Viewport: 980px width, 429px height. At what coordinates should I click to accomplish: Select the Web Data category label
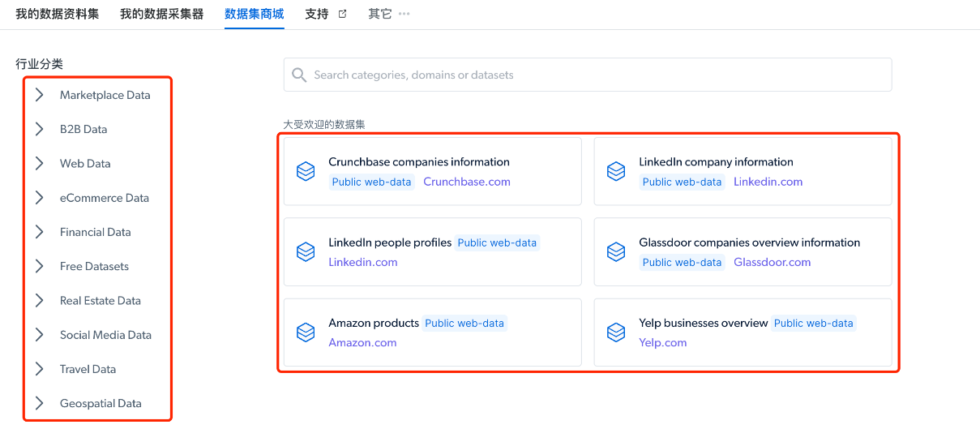pyautogui.click(x=85, y=163)
